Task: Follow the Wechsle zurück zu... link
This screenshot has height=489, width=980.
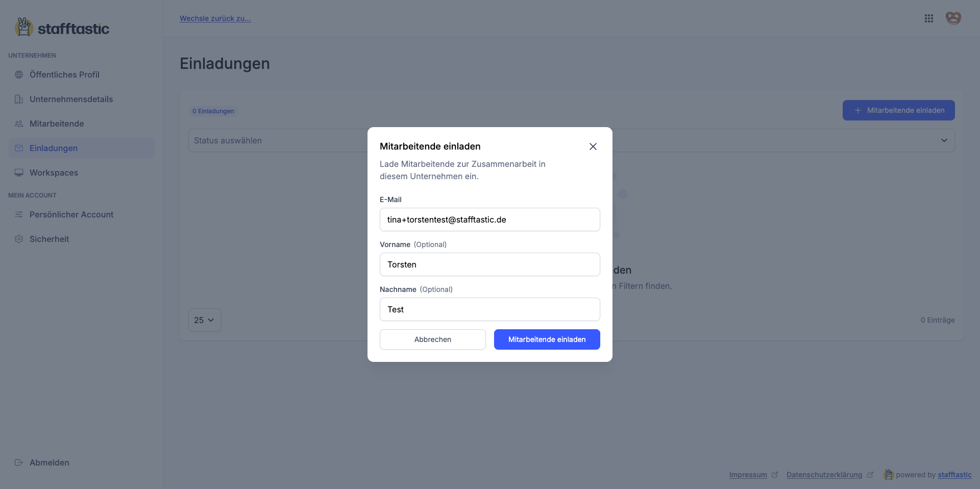Action: [x=215, y=18]
